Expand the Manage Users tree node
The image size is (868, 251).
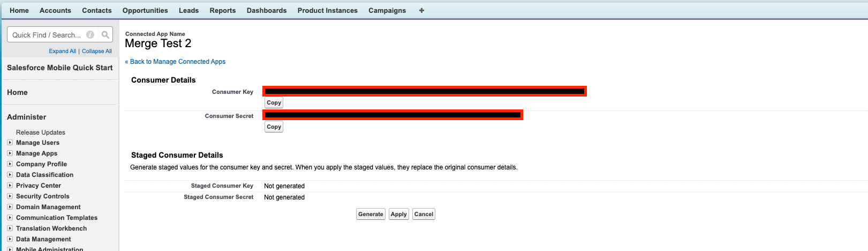pos(10,143)
